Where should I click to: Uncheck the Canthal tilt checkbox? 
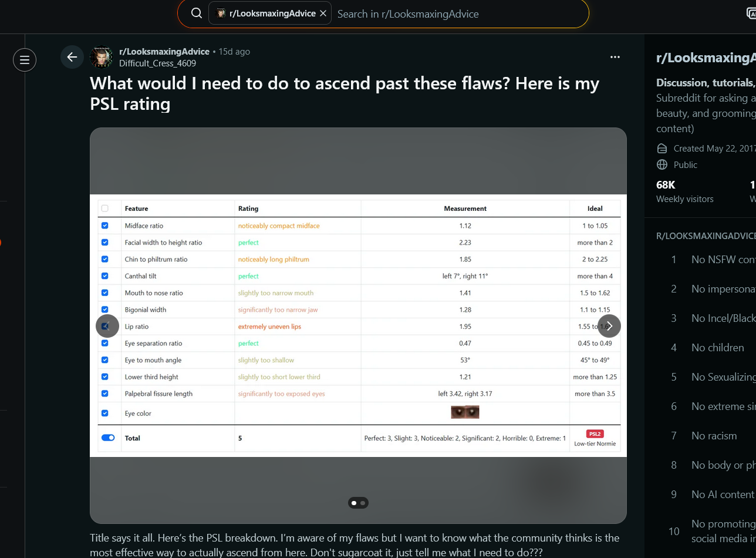[105, 276]
